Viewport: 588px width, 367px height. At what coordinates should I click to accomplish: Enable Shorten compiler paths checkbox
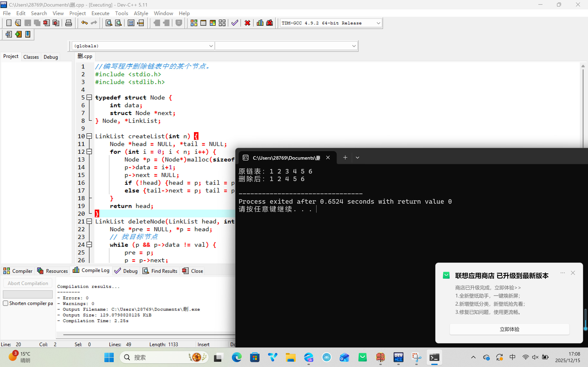point(6,303)
